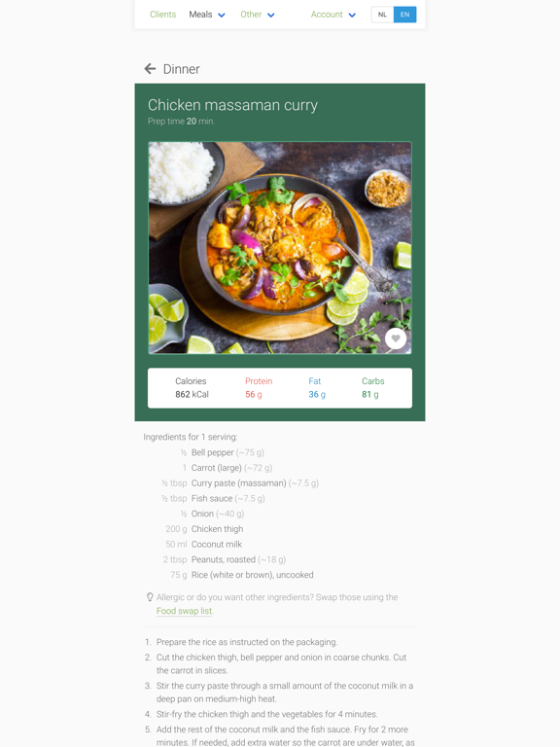Click the Coconut milk ingredient
This screenshot has width=560, height=747.
point(217,544)
